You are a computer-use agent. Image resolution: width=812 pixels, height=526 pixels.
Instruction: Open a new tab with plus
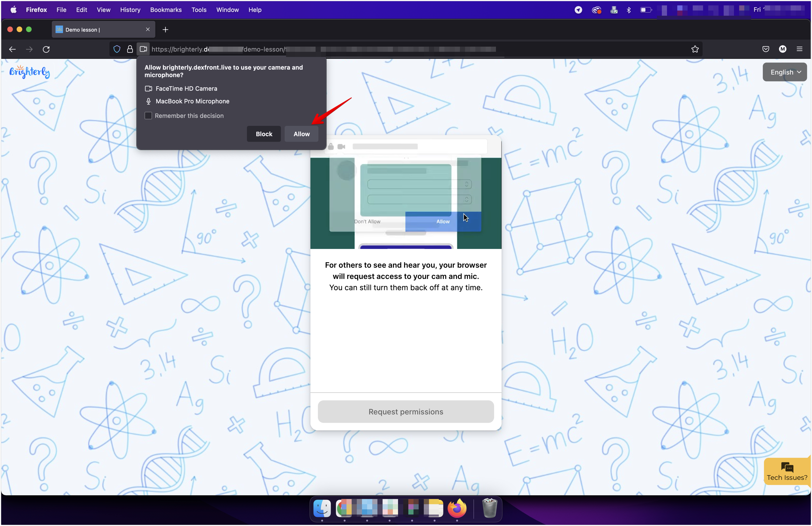(x=165, y=30)
